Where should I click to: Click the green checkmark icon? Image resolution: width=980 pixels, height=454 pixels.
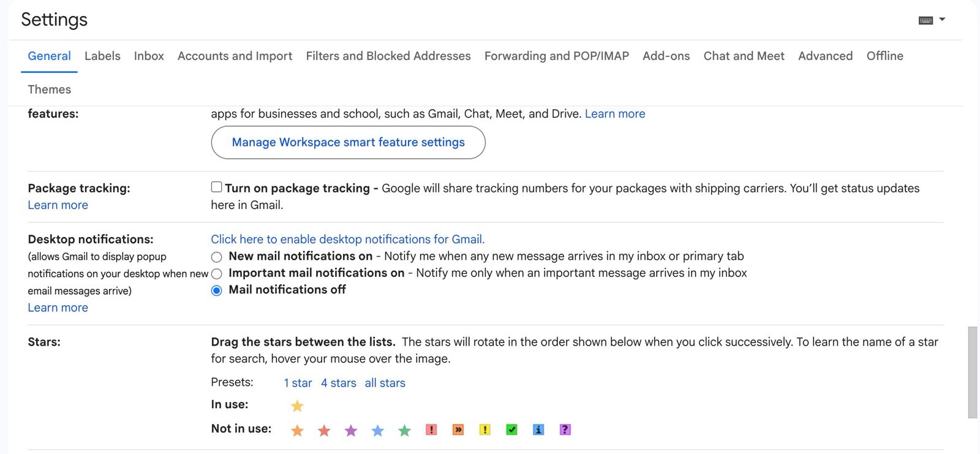(x=511, y=430)
